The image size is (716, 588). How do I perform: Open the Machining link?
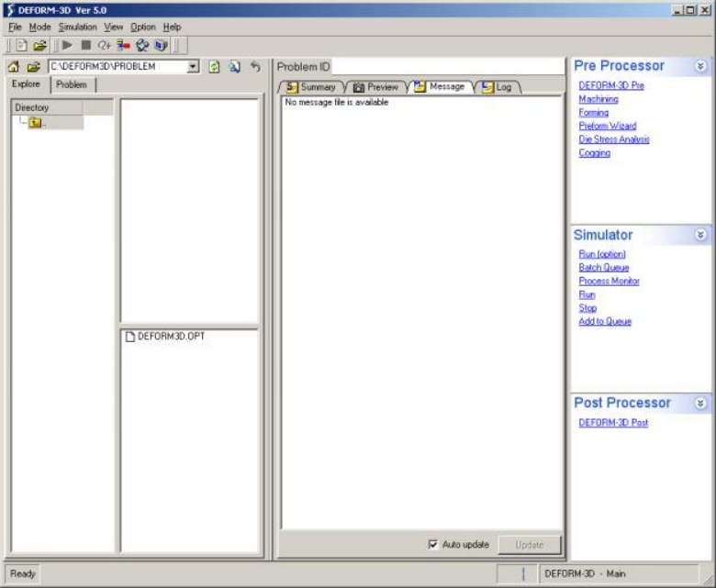(599, 99)
